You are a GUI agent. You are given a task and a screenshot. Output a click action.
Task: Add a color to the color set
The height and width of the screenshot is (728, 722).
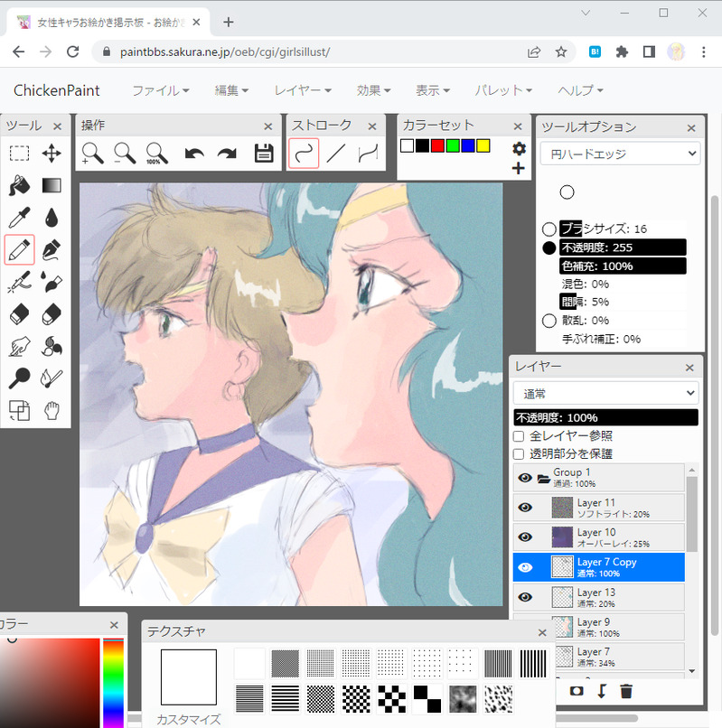click(x=519, y=168)
